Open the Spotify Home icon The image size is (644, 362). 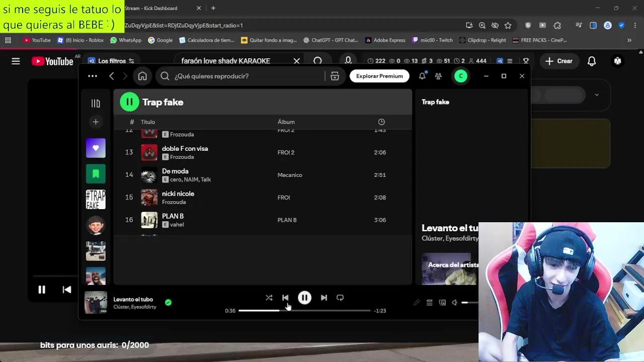coord(142,76)
